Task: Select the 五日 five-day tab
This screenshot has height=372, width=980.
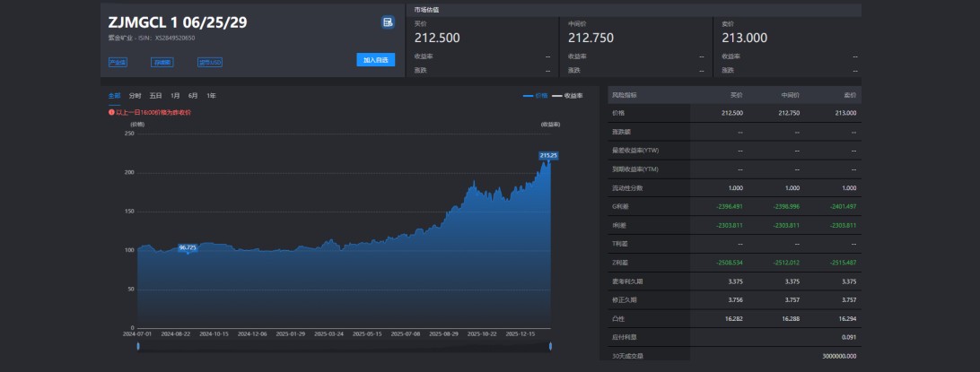Action: 155,95
